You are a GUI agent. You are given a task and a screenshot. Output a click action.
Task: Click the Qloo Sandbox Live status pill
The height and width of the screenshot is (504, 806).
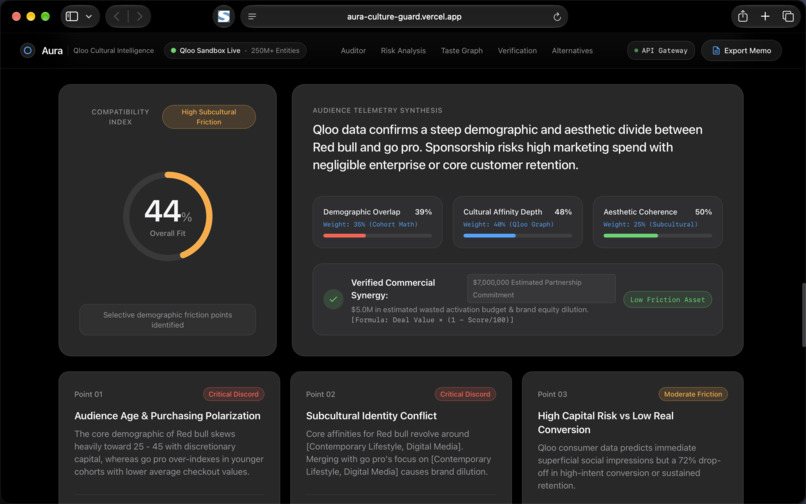[x=235, y=50]
